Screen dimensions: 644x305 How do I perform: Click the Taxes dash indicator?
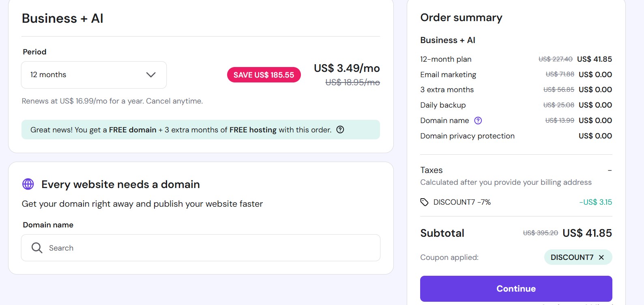pos(610,170)
